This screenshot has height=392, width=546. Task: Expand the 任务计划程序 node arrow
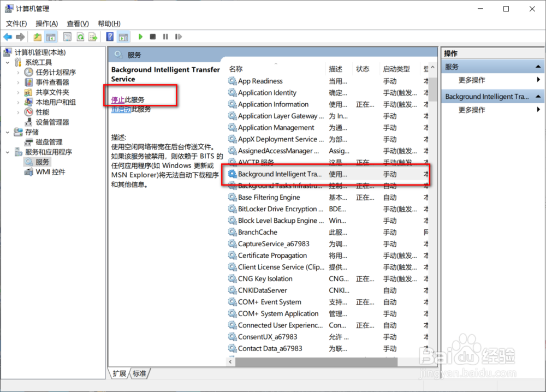(x=18, y=73)
